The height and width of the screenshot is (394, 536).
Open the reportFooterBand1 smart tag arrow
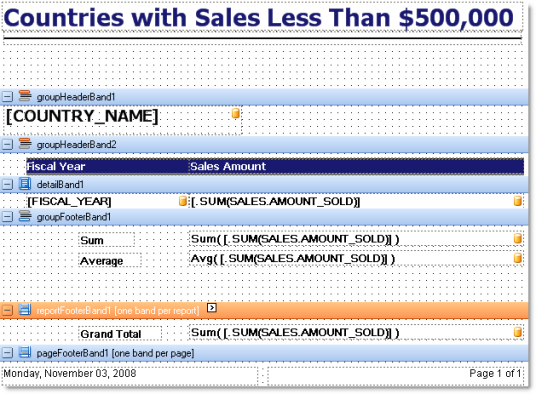coord(212,308)
